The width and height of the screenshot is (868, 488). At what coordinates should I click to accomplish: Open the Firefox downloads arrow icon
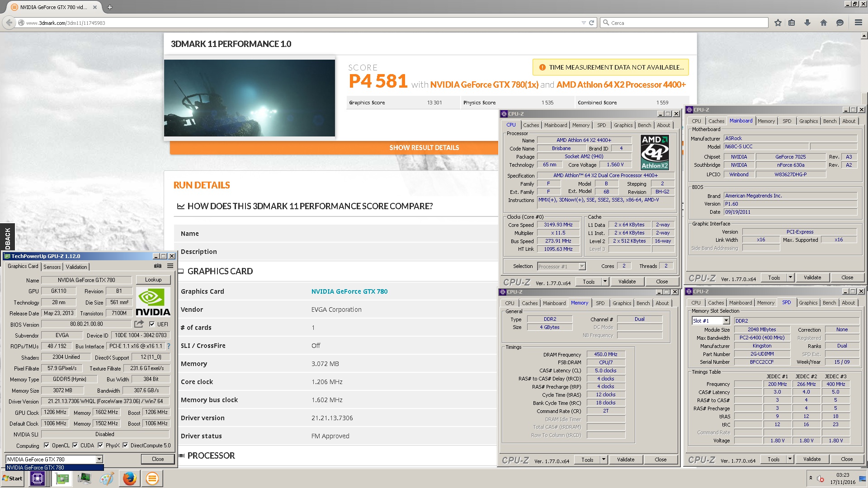coord(807,23)
